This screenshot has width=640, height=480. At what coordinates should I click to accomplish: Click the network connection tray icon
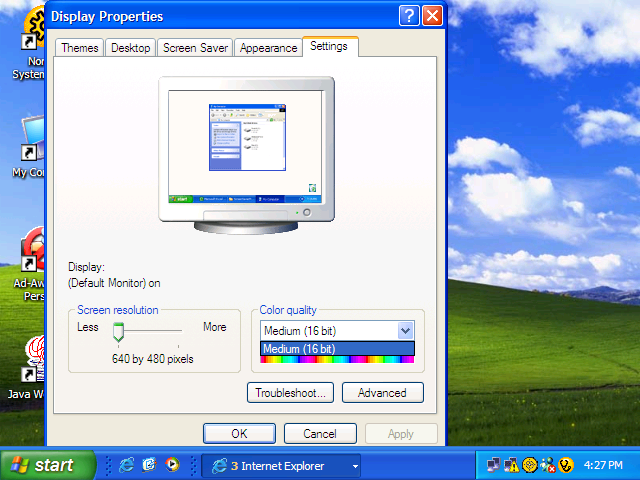(493, 465)
